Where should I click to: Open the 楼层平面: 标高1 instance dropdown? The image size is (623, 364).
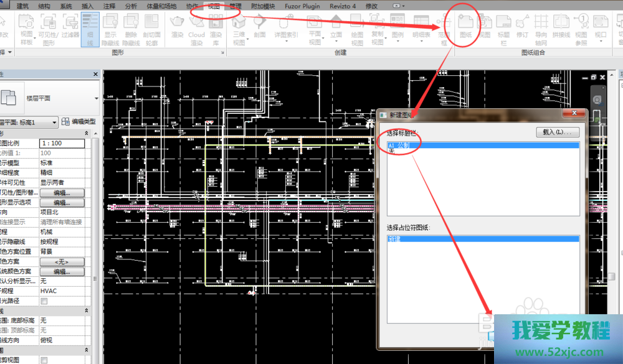[54, 122]
